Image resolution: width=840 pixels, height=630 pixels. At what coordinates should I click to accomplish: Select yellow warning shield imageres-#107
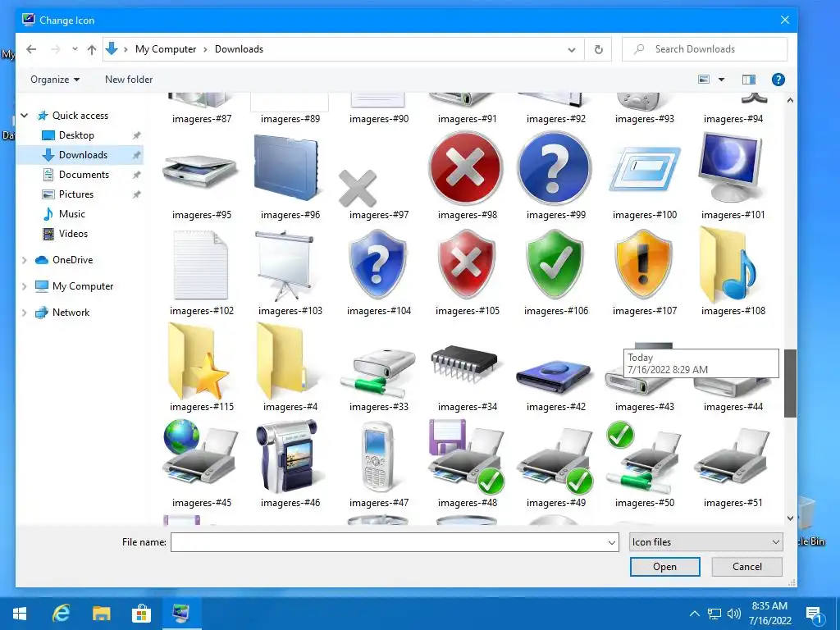click(x=643, y=264)
